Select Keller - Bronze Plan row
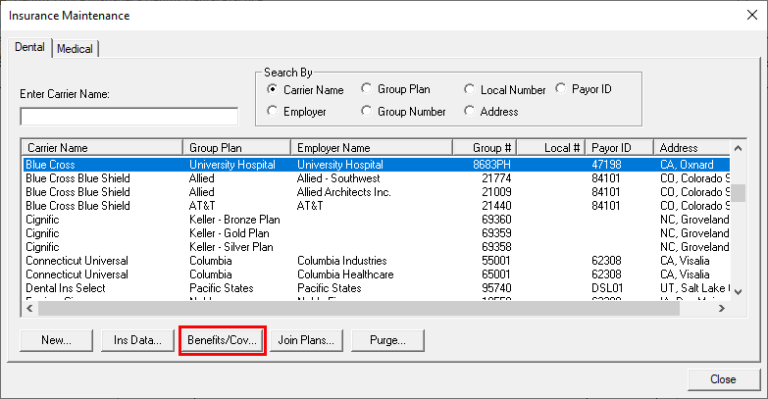Viewport: 768px width, 399px height. coord(376,219)
